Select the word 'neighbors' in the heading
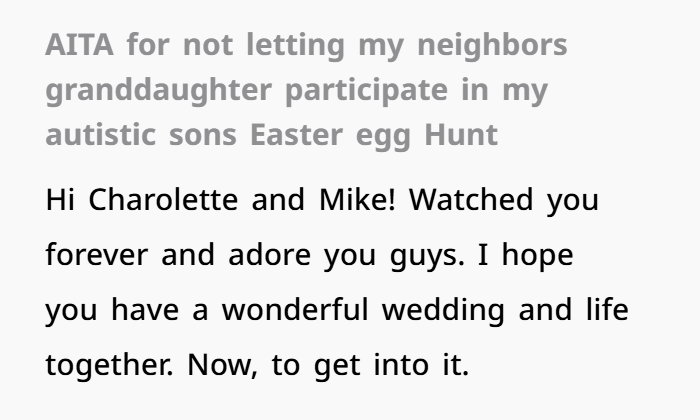Viewport: 700px width, 420px height. [x=492, y=45]
